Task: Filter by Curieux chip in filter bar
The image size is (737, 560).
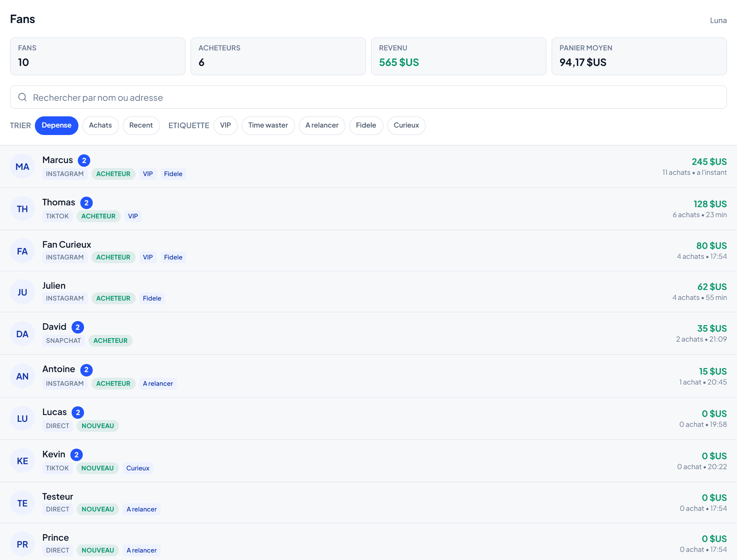Action: pyautogui.click(x=406, y=125)
